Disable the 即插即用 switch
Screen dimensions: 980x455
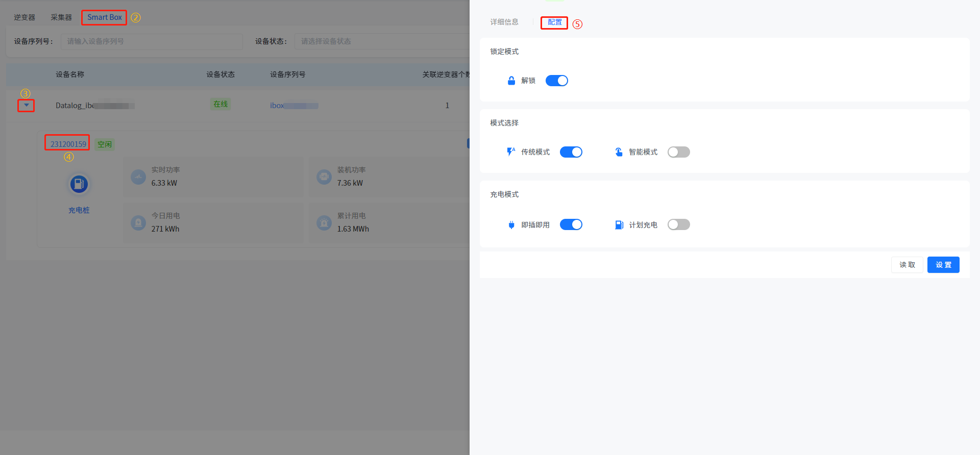(x=571, y=225)
